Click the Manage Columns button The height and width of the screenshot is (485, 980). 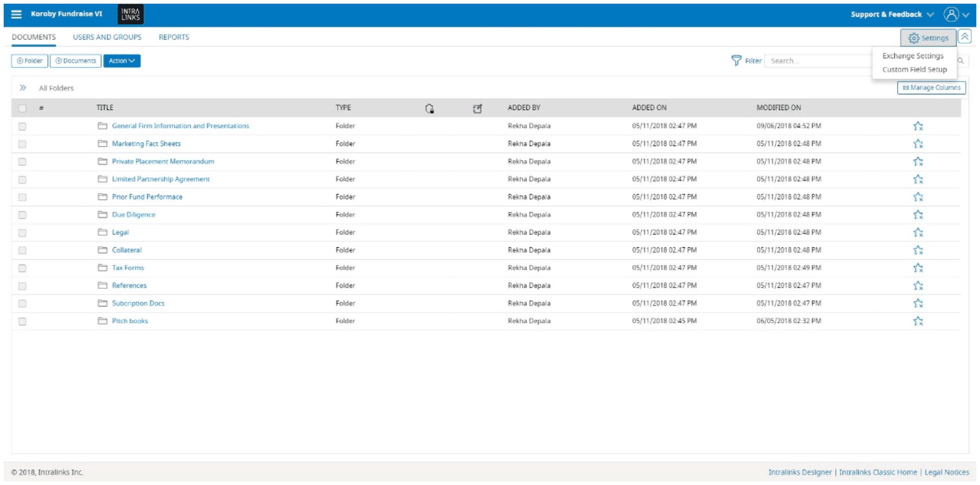pos(931,88)
